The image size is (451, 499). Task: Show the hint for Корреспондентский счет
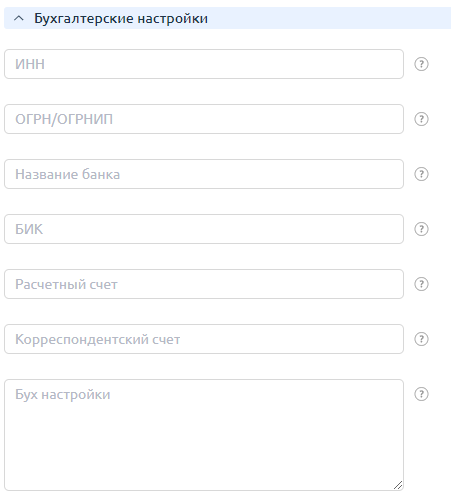(421, 339)
